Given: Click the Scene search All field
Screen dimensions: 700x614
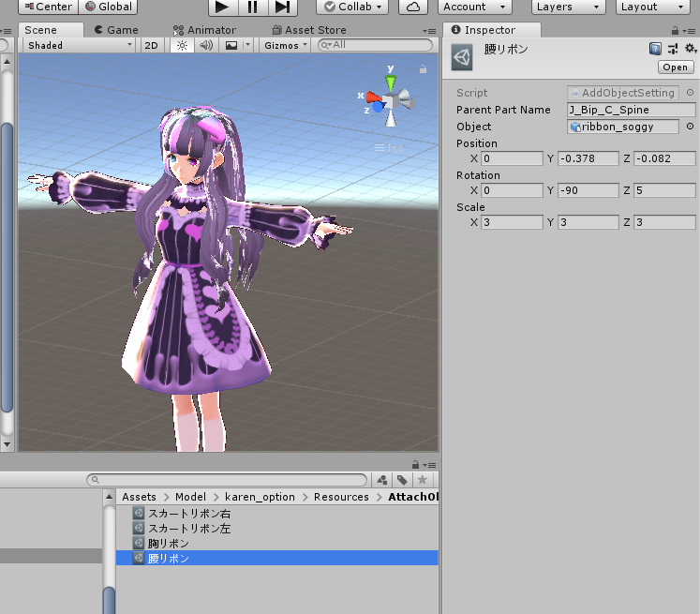Looking at the screenshot, I should coord(375,45).
